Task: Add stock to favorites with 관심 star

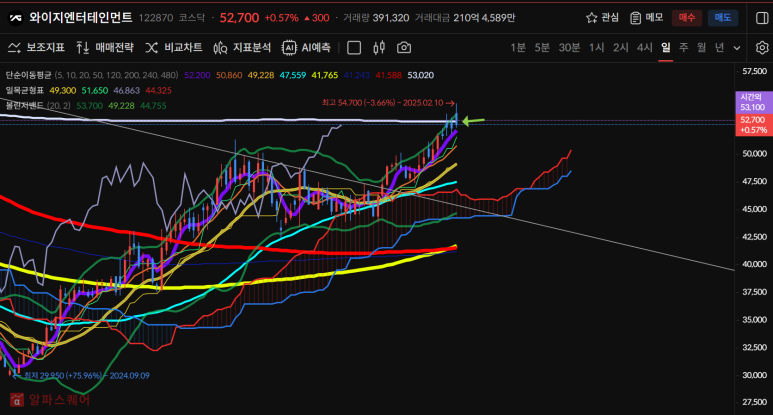Action: [602, 18]
